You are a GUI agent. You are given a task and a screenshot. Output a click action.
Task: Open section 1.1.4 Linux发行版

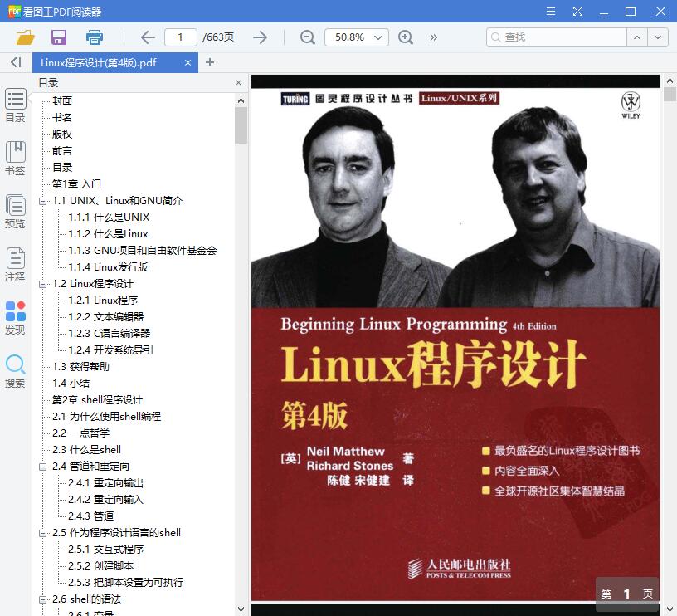click(108, 267)
